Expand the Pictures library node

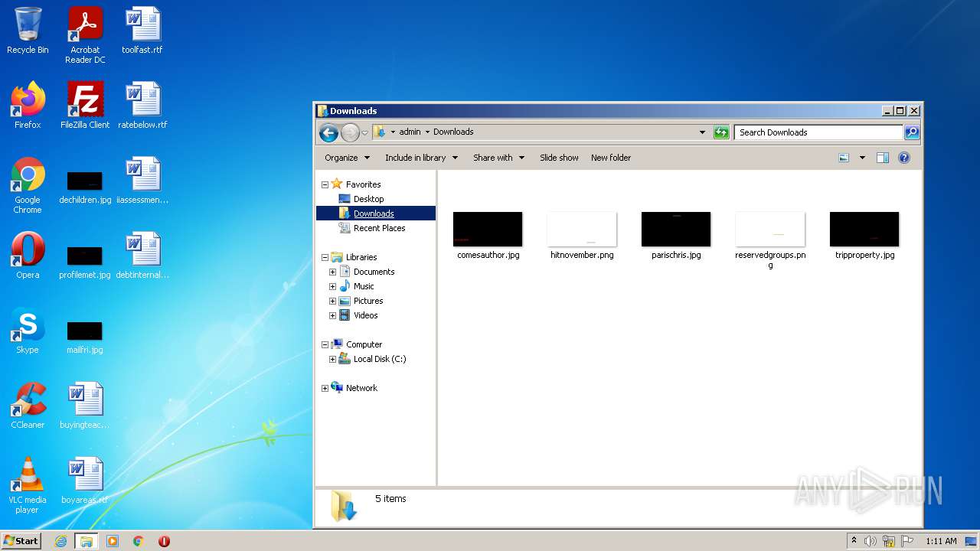[x=332, y=301]
